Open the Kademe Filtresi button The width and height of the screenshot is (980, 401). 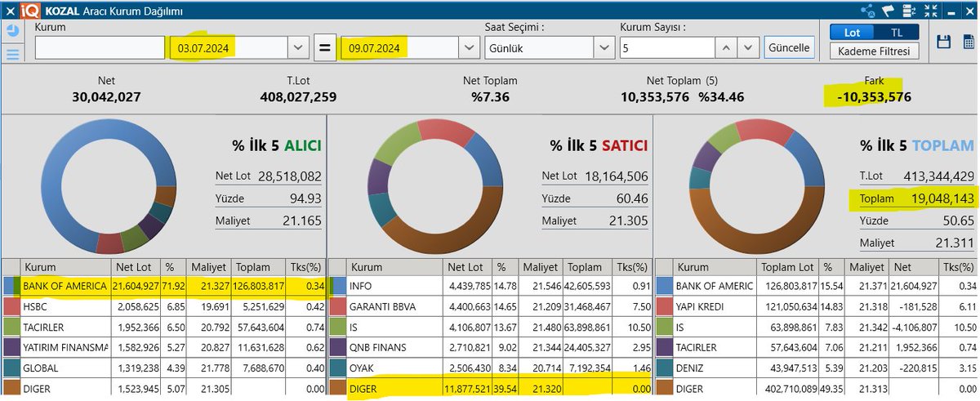coord(874,51)
